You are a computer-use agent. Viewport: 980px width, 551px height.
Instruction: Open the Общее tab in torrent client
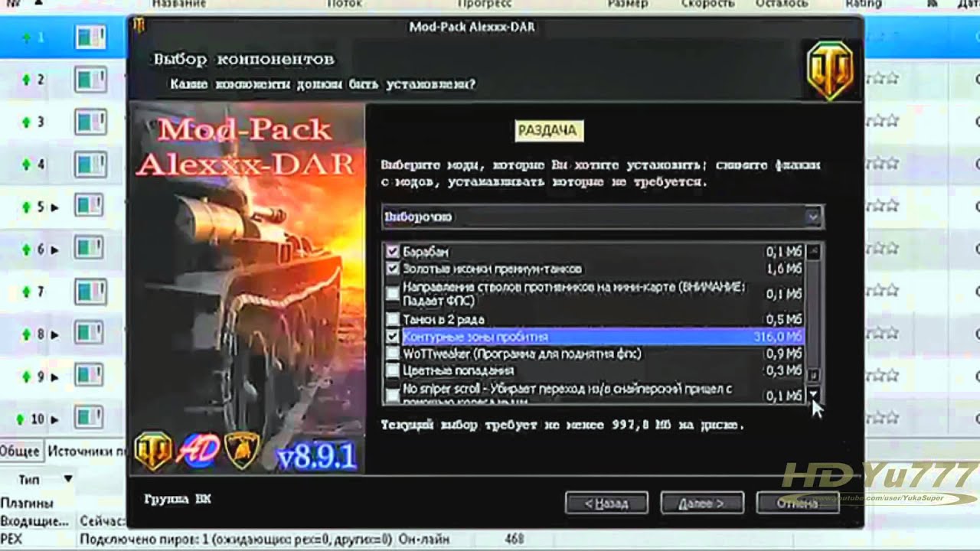pyautogui.click(x=20, y=452)
